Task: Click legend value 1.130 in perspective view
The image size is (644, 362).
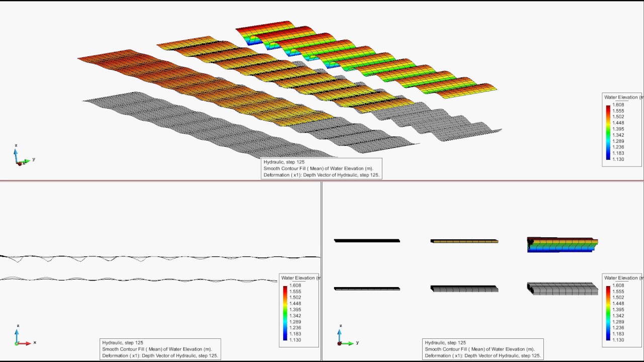Action: [618, 159]
